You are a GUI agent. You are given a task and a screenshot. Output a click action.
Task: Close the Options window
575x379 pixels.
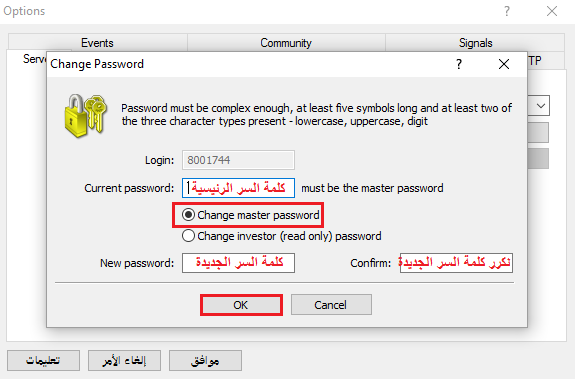[552, 11]
